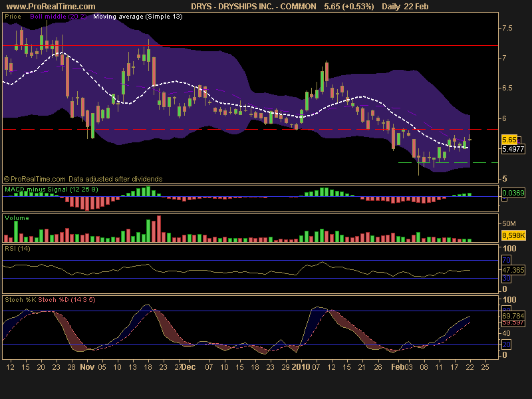This screenshot has height=399, width=532.
Task: Click the Volume panel label
Action: coord(17,218)
